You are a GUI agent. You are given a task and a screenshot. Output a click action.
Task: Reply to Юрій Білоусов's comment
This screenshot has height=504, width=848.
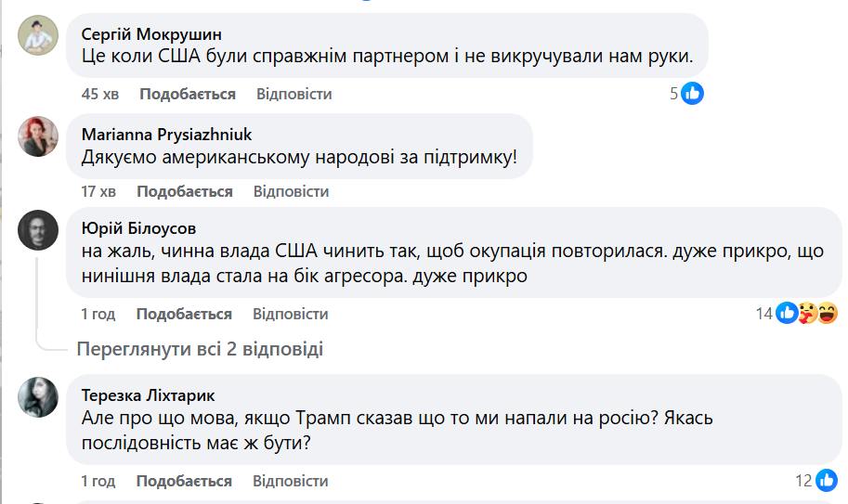291,314
